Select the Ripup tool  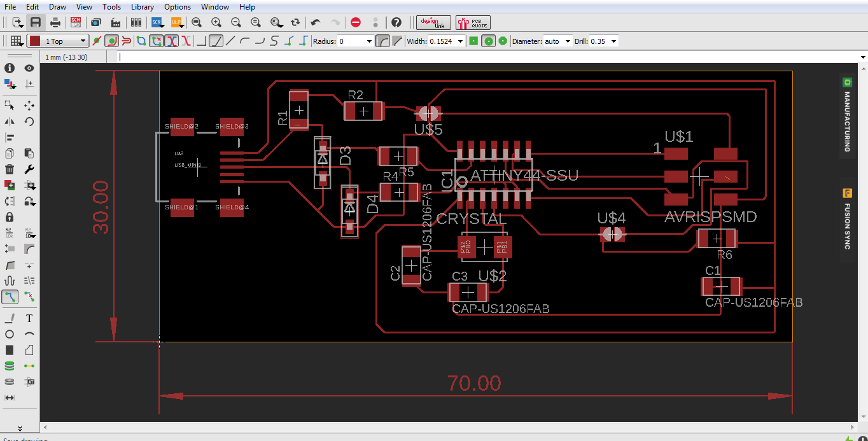click(x=29, y=297)
